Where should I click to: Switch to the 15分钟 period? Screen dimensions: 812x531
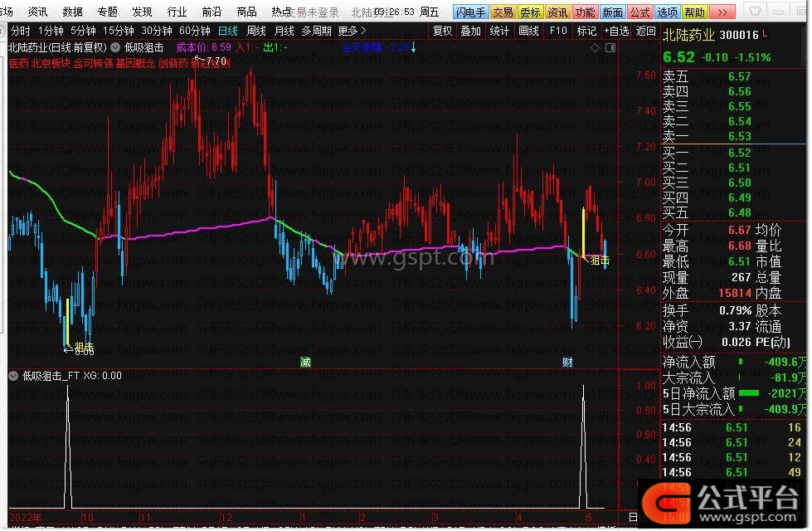click(x=119, y=31)
